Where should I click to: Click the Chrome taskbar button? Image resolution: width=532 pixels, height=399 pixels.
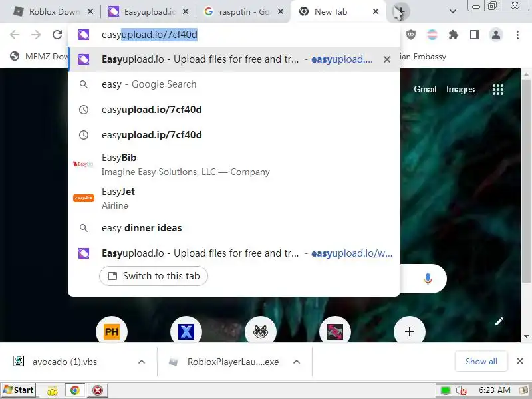[x=75, y=390]
